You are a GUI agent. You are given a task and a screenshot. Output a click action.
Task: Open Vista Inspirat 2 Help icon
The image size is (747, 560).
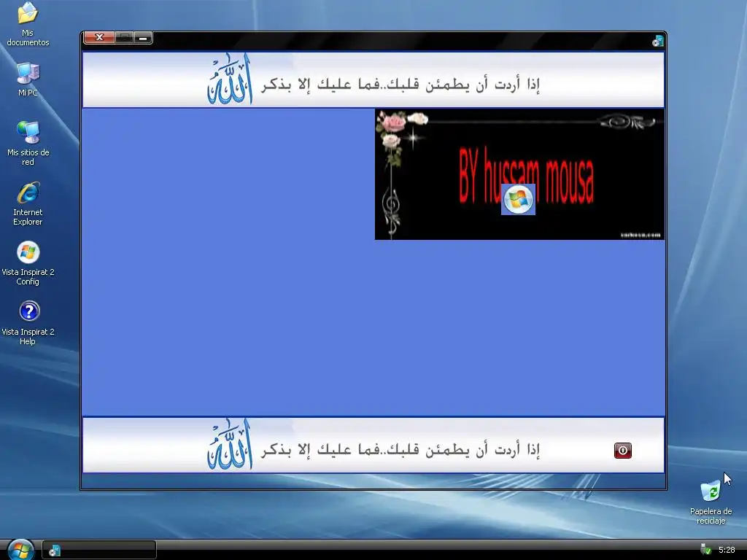(x=28, y=322)
